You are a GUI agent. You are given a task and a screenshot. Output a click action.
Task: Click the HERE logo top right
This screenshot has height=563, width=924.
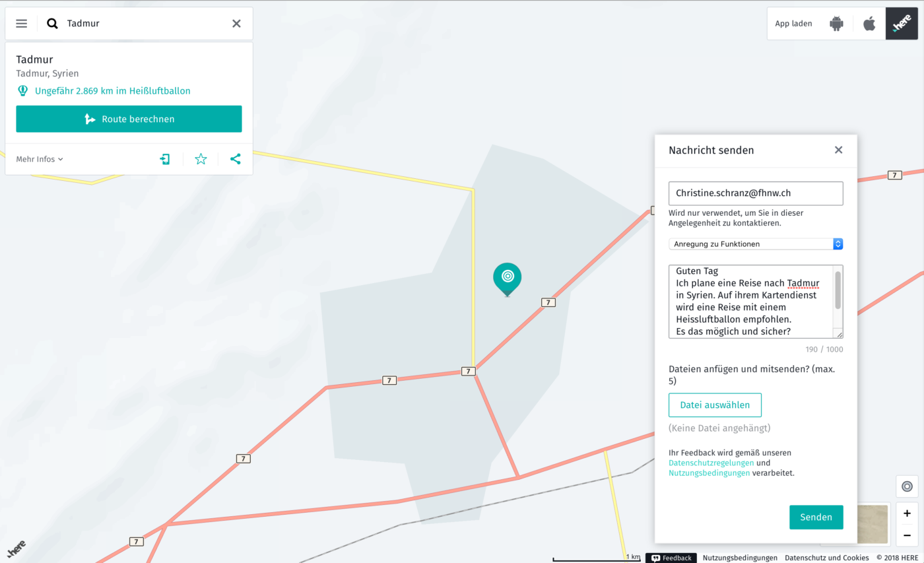(902, 24)
